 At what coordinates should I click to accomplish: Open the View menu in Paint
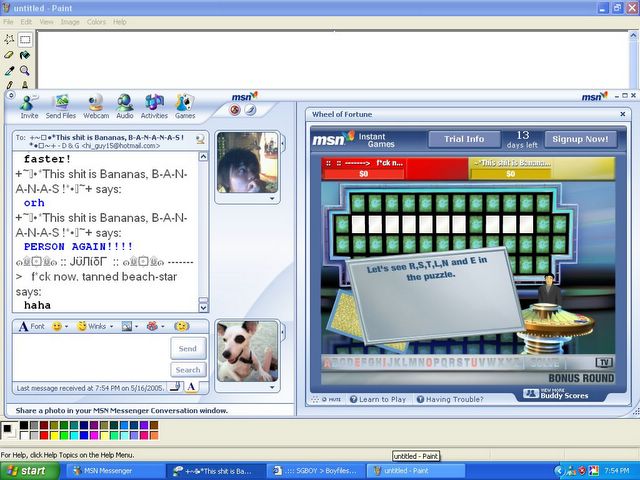pos(46,22)
